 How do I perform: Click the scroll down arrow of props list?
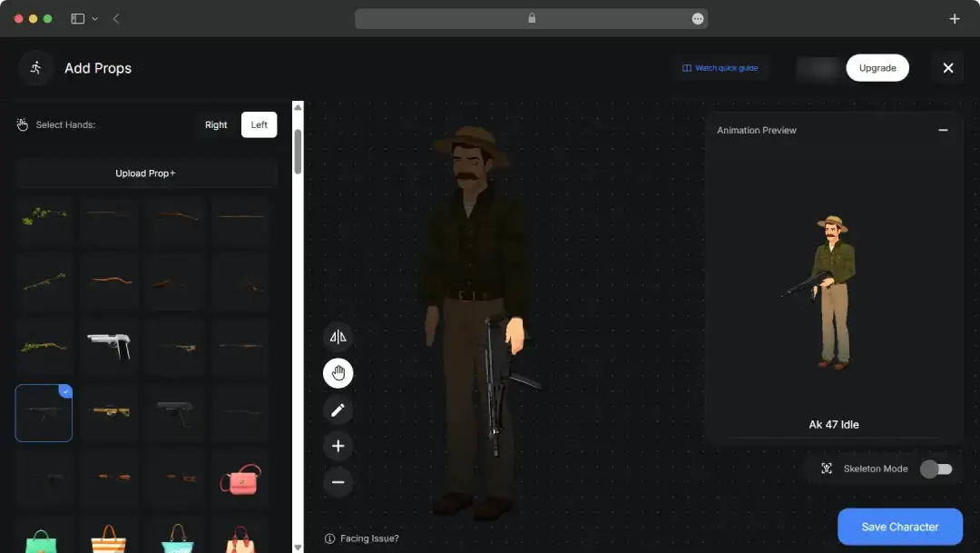coord(298,548)
